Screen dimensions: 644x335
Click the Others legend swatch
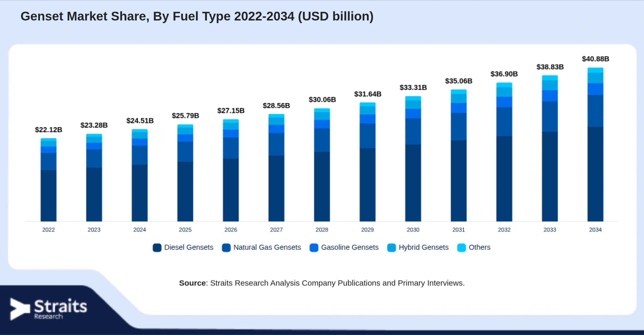(461, 248)
